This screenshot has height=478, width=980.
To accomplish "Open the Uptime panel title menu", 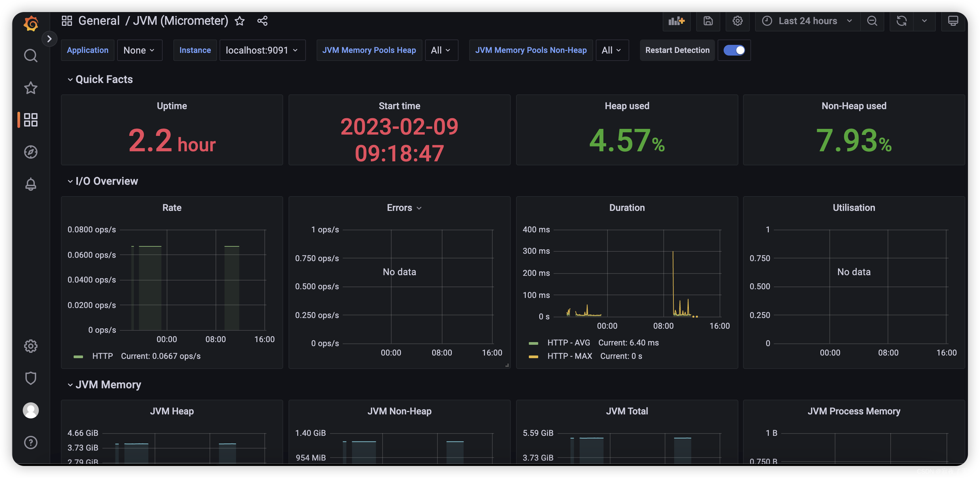I will (172, 106).
